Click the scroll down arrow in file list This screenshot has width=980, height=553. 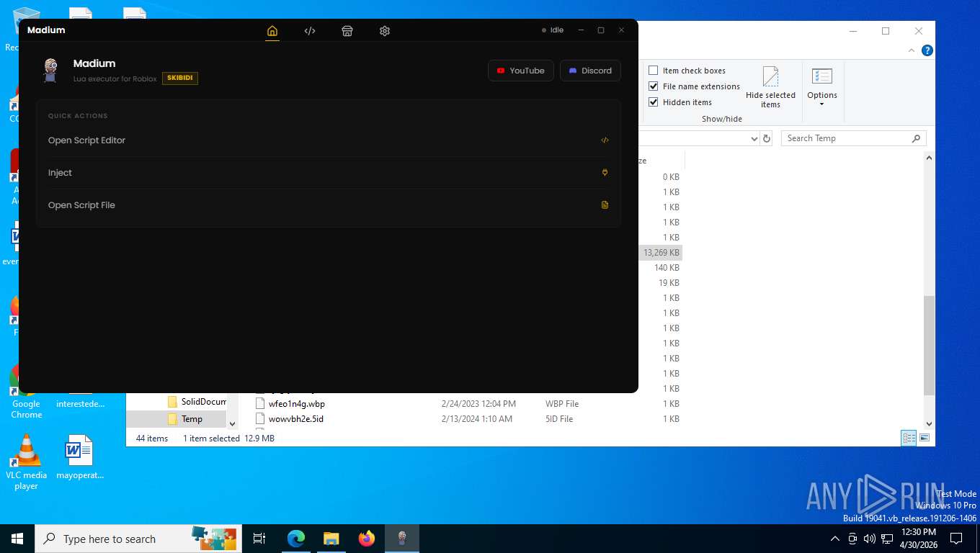click(929, 424)
